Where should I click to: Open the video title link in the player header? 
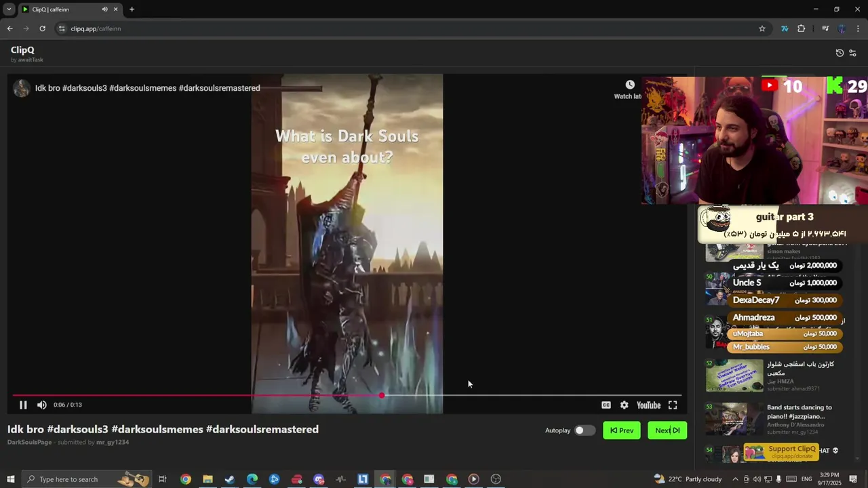(x=148, y=88)
